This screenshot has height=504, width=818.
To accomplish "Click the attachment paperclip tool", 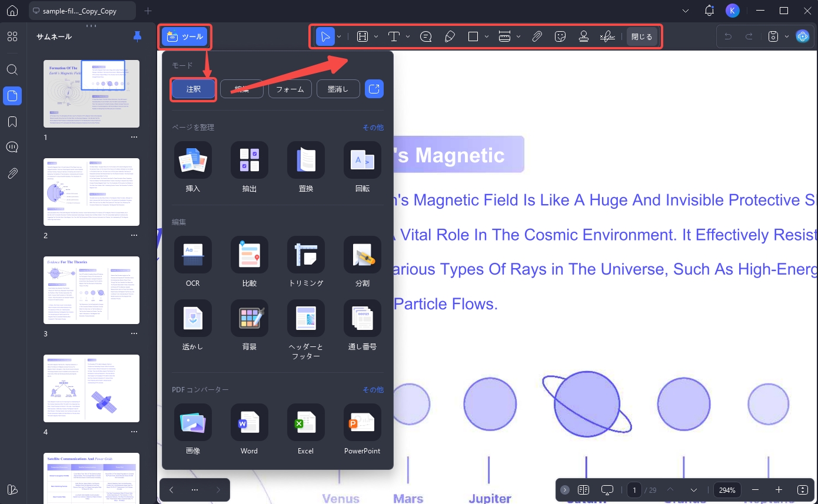I will click(x=537, y=36).
